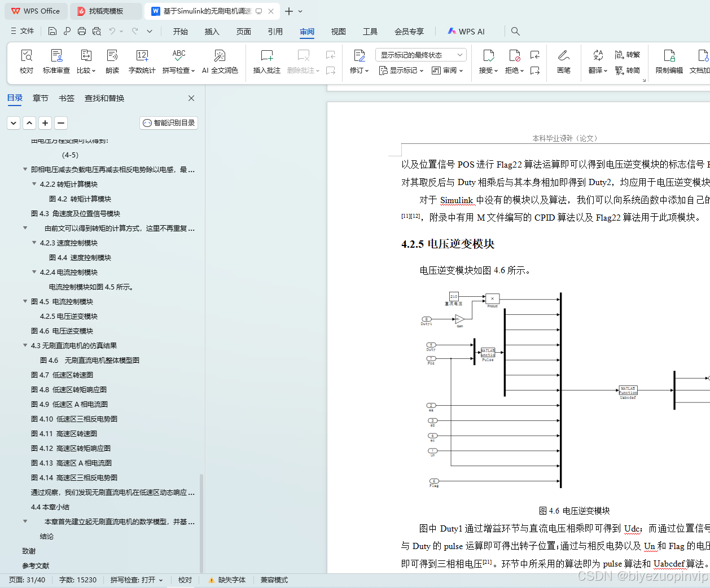Open the new tab dropdown arrow
The image size is (710, 588).
point(300,11)
